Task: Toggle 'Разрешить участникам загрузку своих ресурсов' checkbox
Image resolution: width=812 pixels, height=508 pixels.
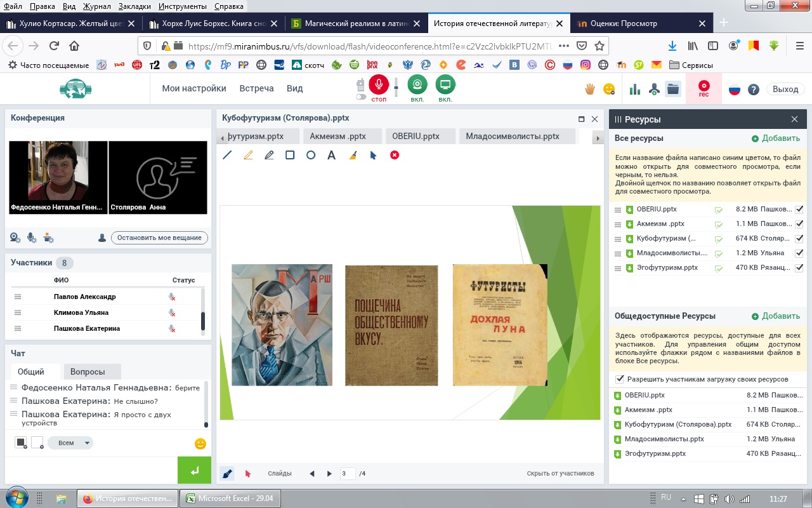Action: click(620, 379)
